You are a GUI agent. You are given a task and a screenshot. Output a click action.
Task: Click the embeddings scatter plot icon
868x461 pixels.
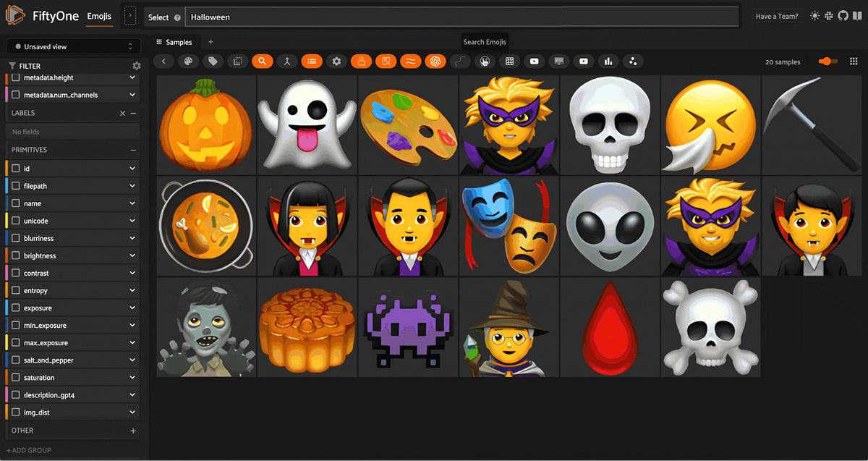click(x=633, y=61)
